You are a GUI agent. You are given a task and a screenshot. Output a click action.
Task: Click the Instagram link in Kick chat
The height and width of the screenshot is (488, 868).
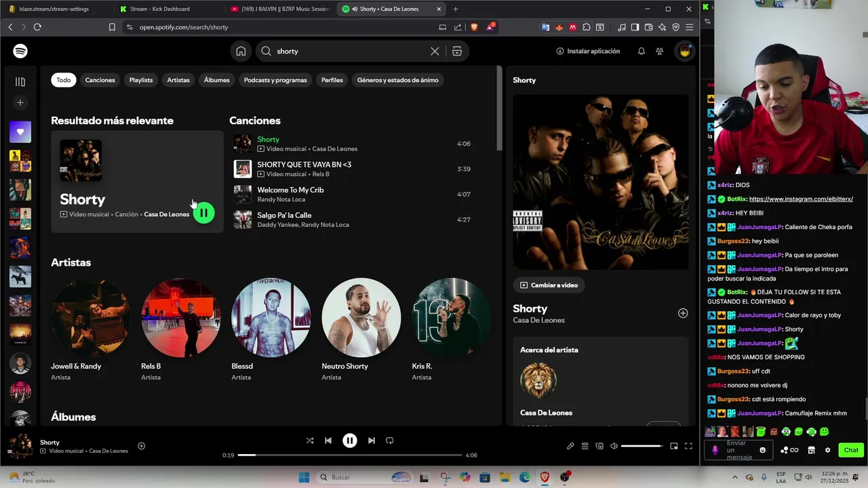click(x=801, y=199)
